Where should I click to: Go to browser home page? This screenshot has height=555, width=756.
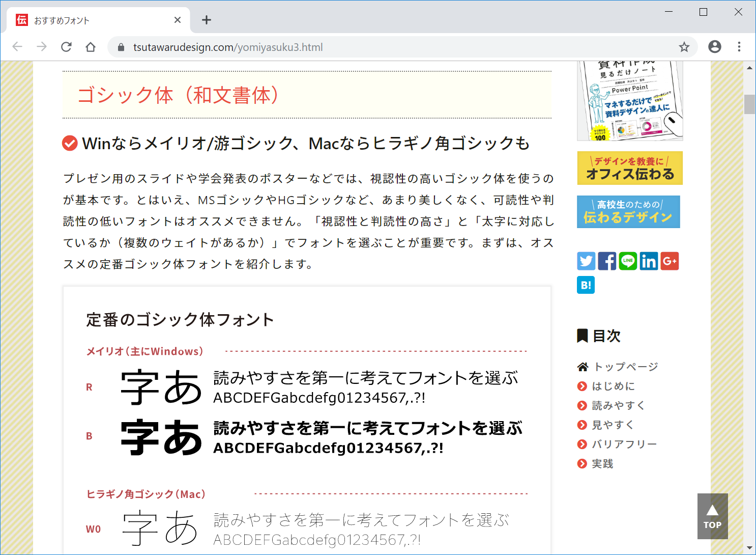[91, 47]
